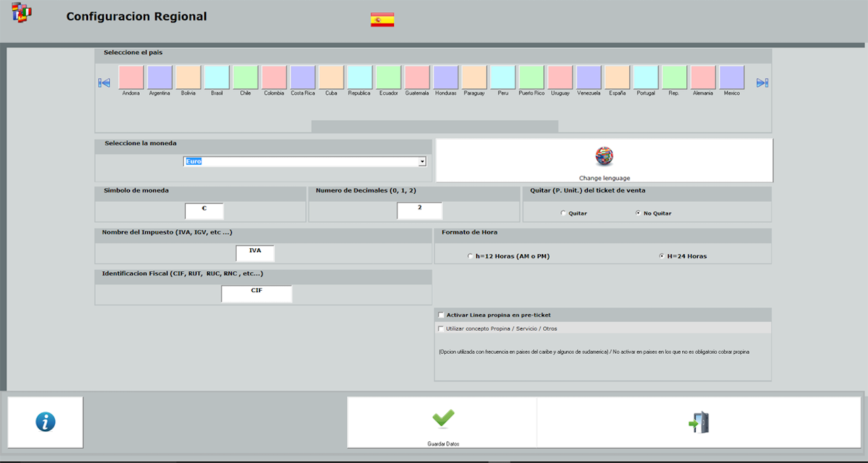Pick the Argentina country tile
This screenshot has width=868, height=463.
click(x=160, y=77)
